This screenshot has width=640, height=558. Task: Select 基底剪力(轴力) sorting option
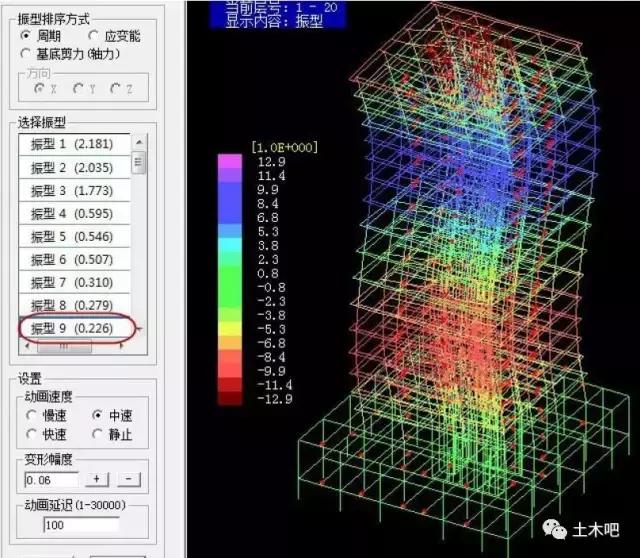25,53
